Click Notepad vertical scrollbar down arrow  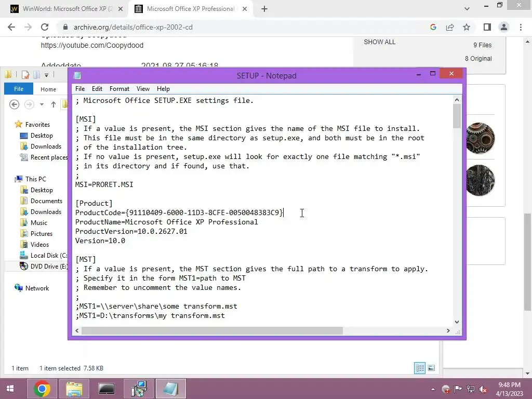[x=457, y=322]
